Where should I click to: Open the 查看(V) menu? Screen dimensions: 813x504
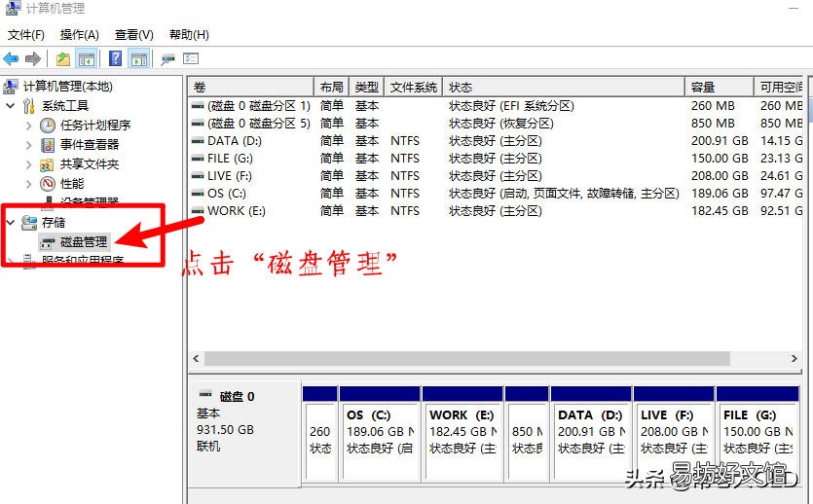[x=133, y=35]
